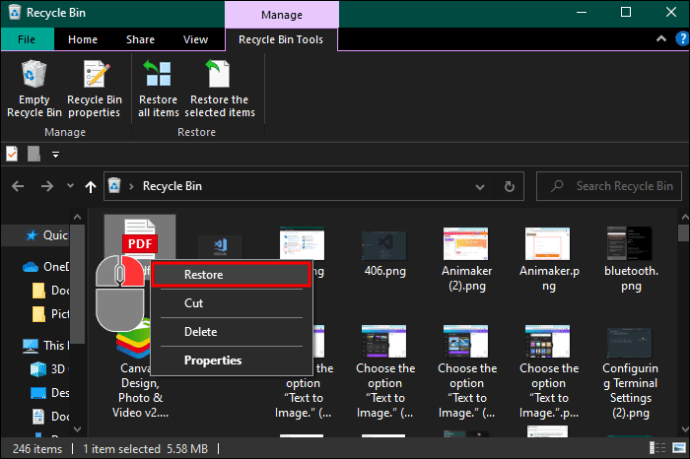Click the refresh icon in address bar
This screenshot has width=690, height=459.
click(x=509, y=187)
